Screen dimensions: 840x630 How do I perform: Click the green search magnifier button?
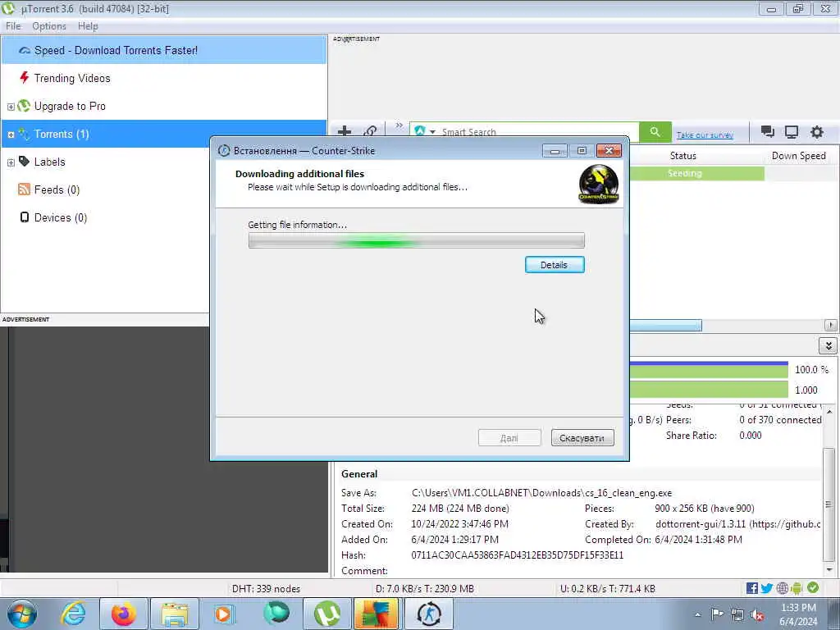pos(655,132)
